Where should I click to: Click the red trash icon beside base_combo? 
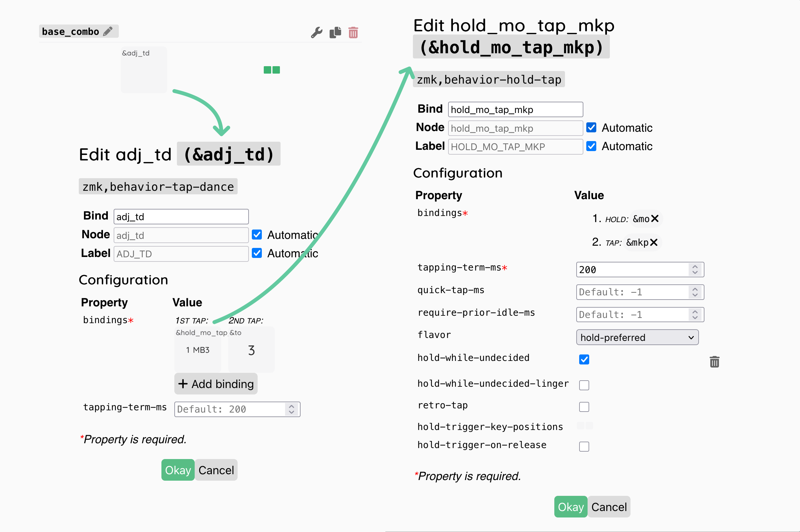353,33
